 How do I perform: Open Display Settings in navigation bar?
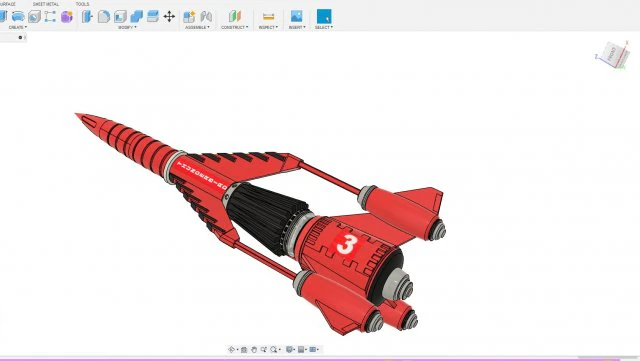point(289,350)
